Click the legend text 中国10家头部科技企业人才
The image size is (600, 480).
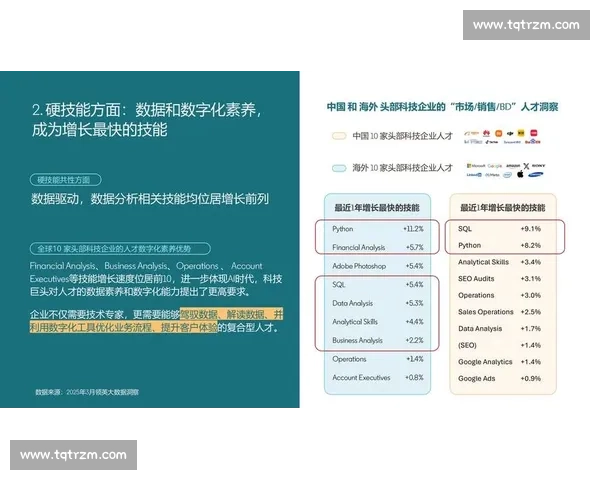(402, 136)
